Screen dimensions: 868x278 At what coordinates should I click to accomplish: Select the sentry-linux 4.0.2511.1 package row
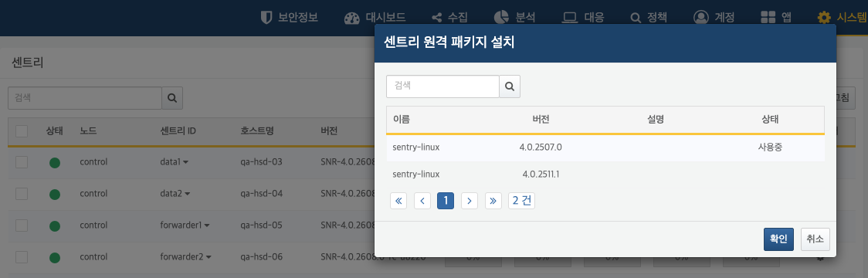tap(605, 174)
